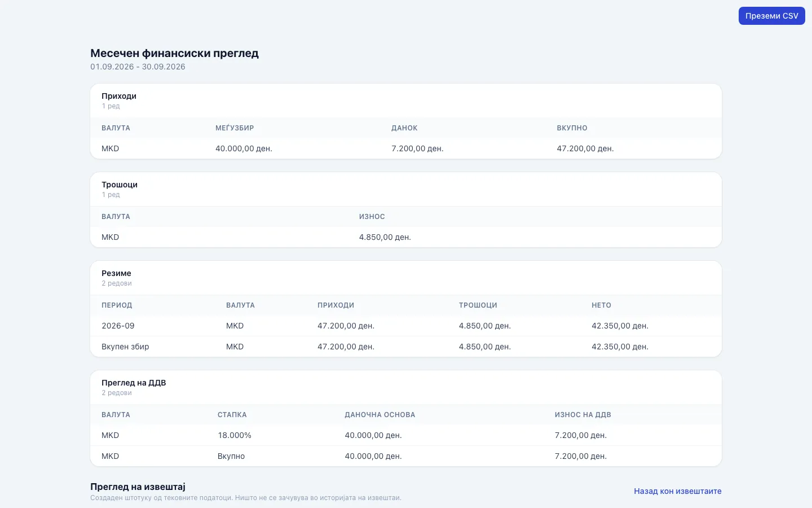Click 42.350,00 ден. in the Вкупен збир row
The image size is (812, 508).
click(x=620, y=347)
